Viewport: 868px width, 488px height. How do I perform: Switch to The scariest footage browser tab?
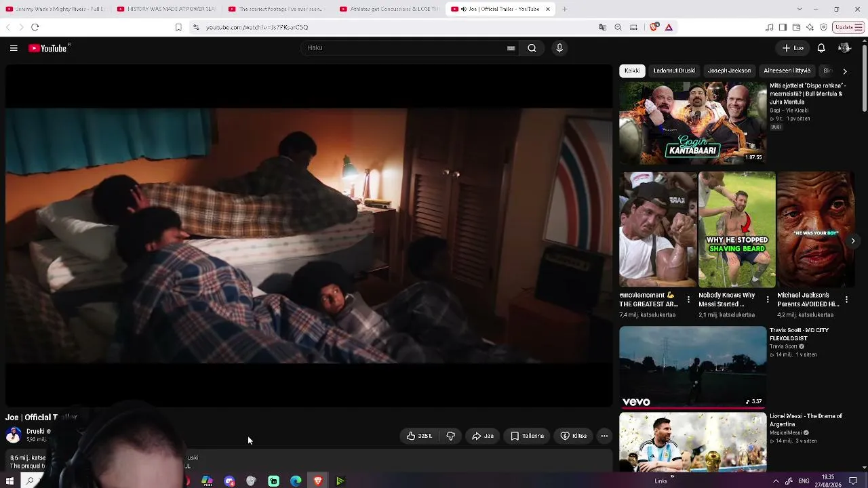[277, 9]
